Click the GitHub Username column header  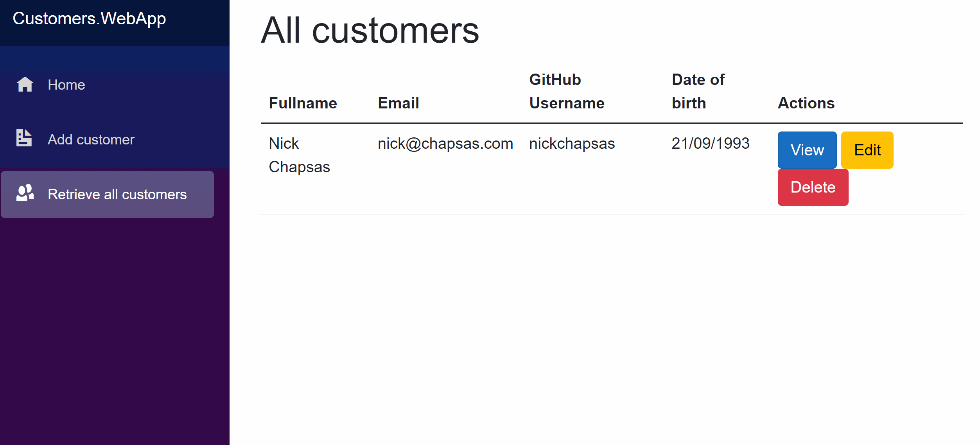coord(566,92)
